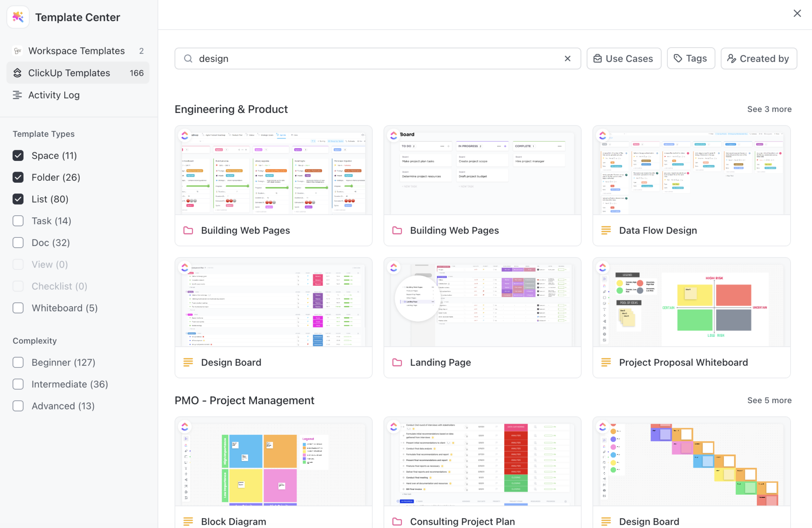Click the folder icon beside Consulting Project Plan
This screenshot has width=812, height=528.
[x=397, y=522]
